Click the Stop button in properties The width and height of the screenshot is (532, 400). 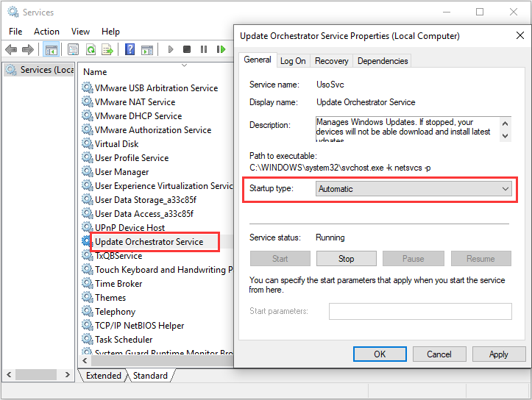coord(347,259)
